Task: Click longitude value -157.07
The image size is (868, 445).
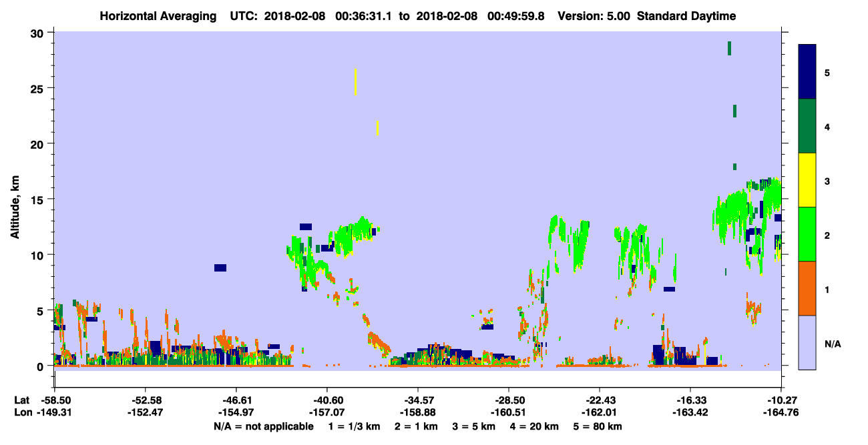Action: (x=327, y=412)
